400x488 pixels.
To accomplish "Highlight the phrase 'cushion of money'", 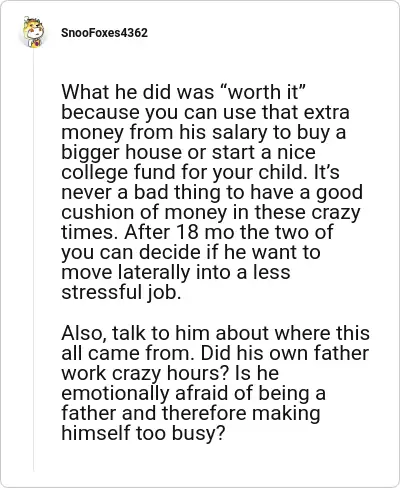I will pos(144,212).
